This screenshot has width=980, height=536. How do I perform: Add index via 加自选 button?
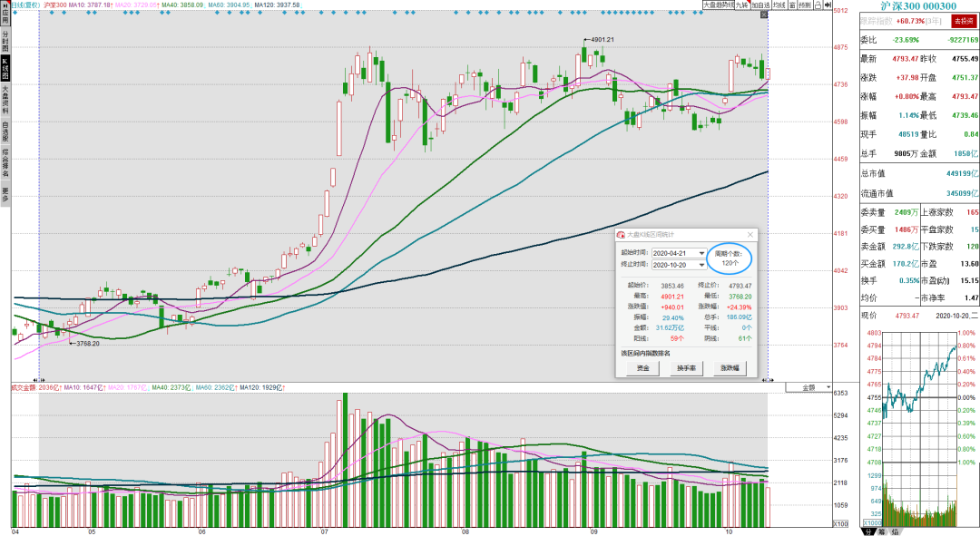761,5
